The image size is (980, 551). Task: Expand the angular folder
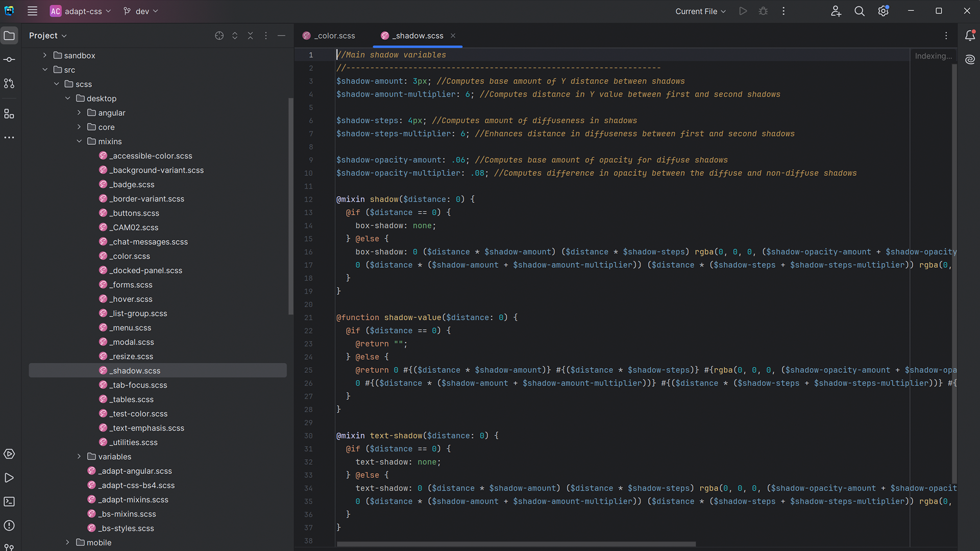click(x=79, y=113)
